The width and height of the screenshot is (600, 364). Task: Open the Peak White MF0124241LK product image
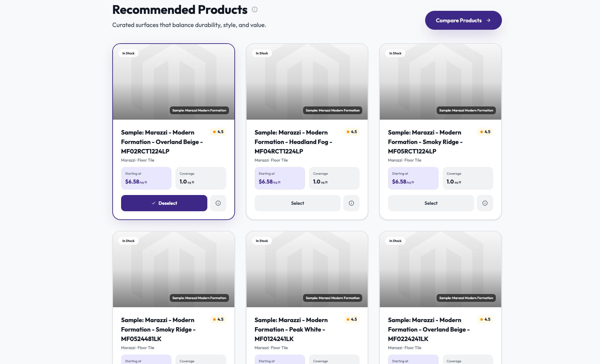(307, 269)
